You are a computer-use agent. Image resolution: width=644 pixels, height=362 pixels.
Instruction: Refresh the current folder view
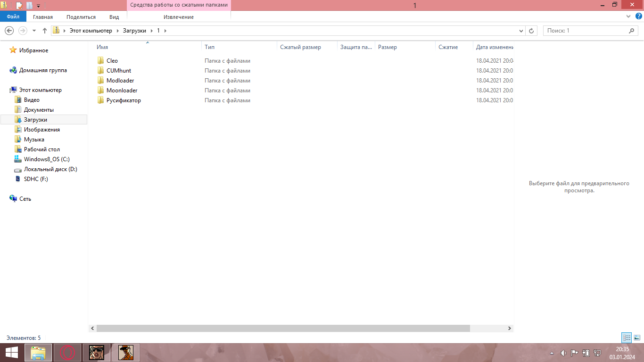click(x=531, y=31)
